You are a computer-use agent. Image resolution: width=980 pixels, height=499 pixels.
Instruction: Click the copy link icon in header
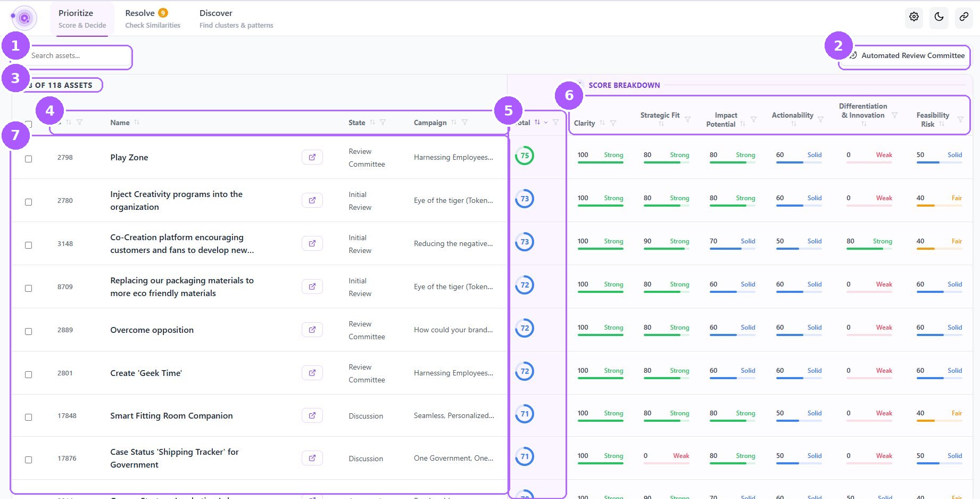[964, 17]
